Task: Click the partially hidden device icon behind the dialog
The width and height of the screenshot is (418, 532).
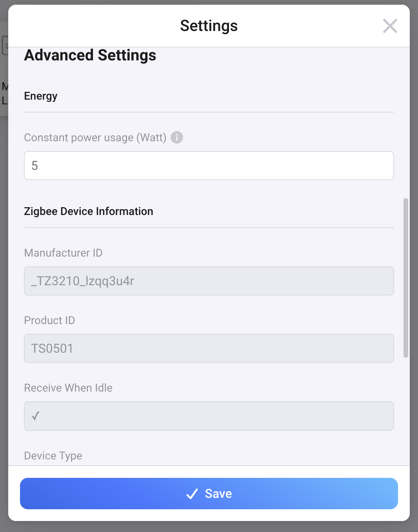Action: [x=5, y=46]
